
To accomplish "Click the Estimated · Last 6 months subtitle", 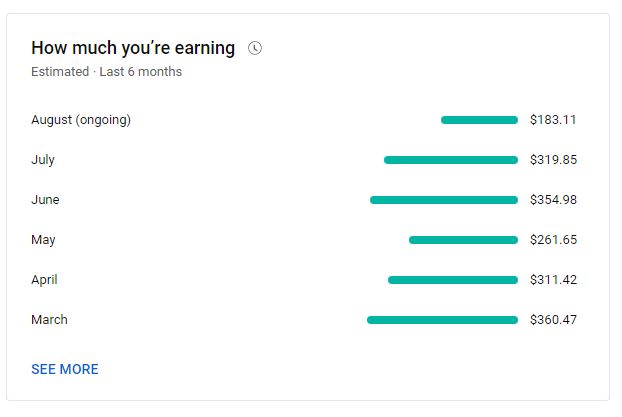I will coord(106,72).
